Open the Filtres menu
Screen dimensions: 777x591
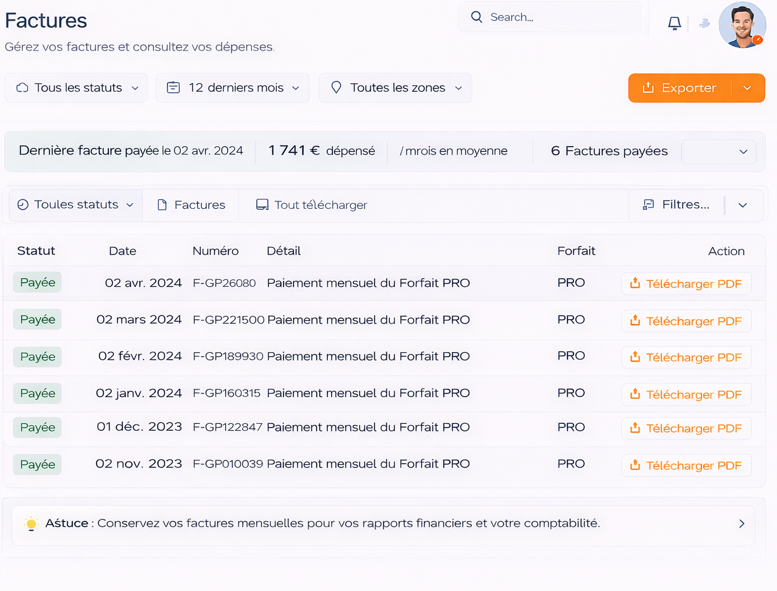point(676,205)
